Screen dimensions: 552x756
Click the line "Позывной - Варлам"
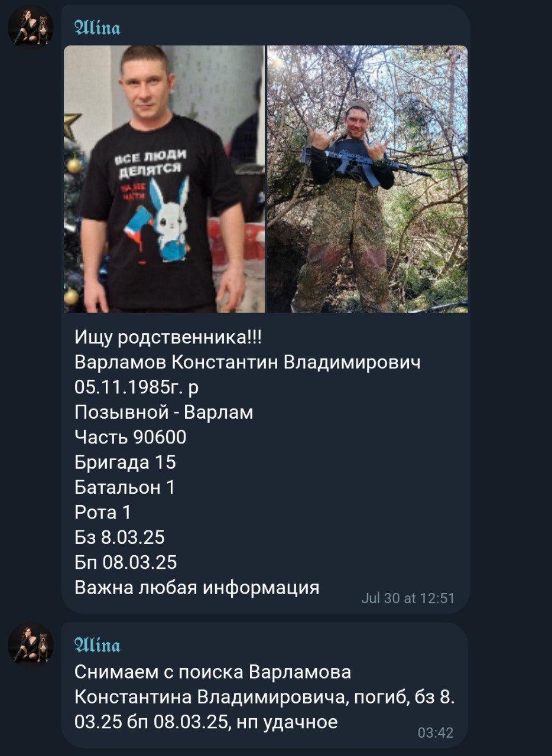coord(164,412)
